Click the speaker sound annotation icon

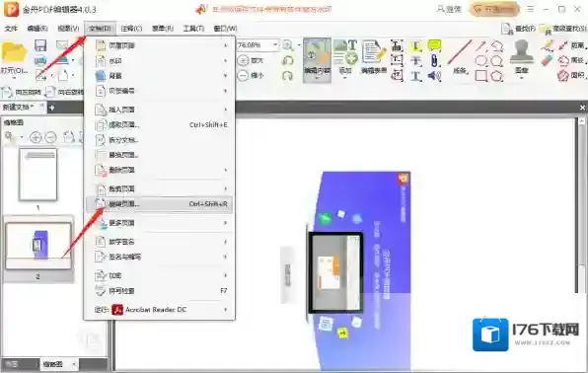[434, 76]
